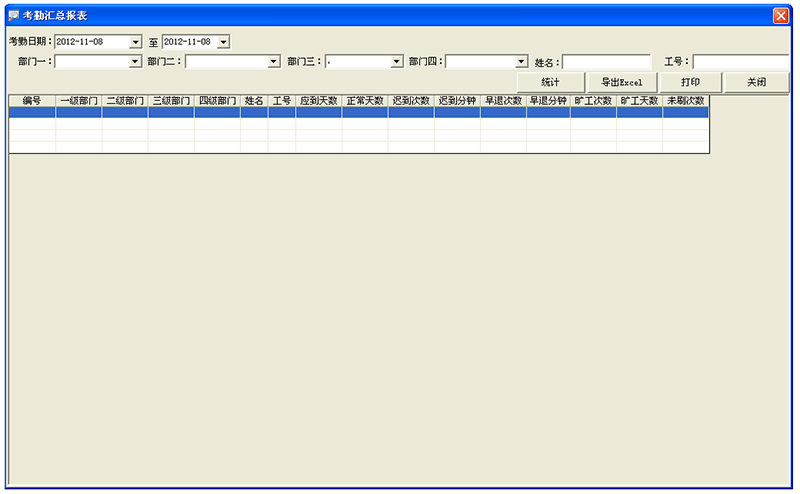Click the 考勤汇总报表 title bar icon
This screenshot has height=494, width=800.
pyautogui.click(x=13, y=16)
